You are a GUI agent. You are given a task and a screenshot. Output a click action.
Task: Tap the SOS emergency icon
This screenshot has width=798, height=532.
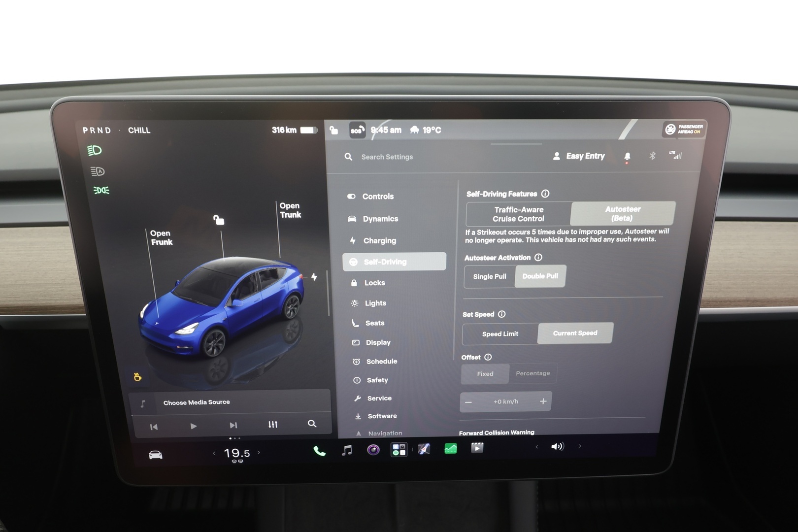357,130
